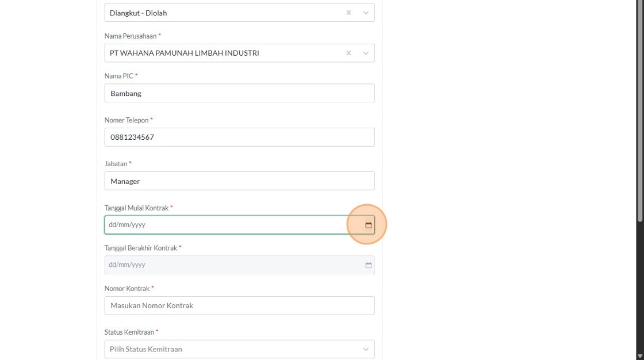Select the day segment of Tanggal Mulai Kontrak
Viewport: 644px width, 360px height.
(113, 225)
